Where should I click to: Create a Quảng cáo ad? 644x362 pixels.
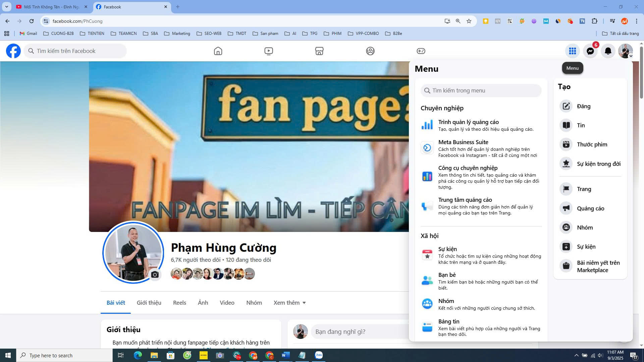coord(590,208)
